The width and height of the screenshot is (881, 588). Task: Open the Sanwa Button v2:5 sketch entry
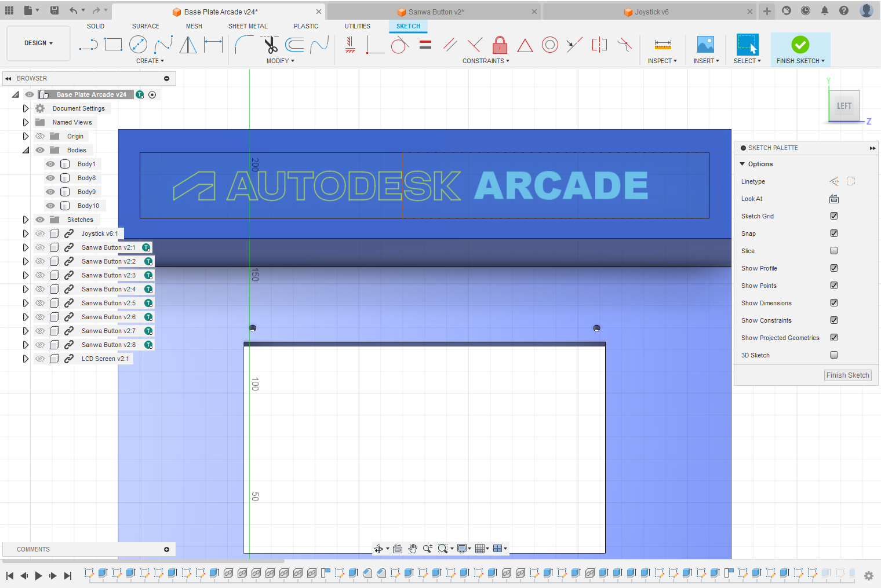[108, 302]
